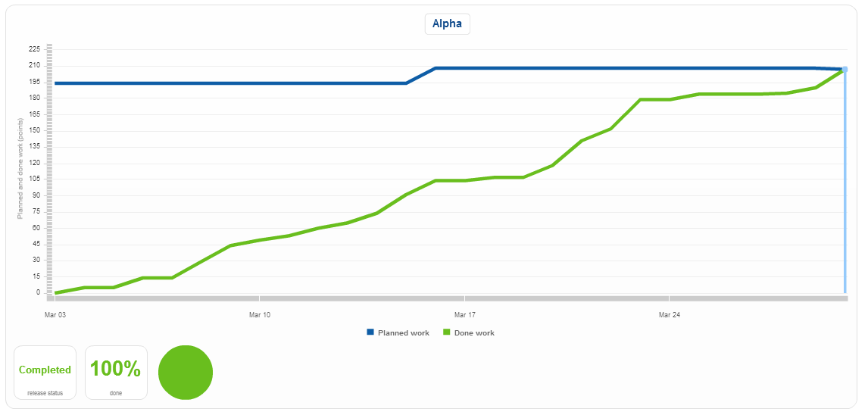868x415 pixels.
Task: Click the gray vertical y-axis bar
Action: point(49,170)
